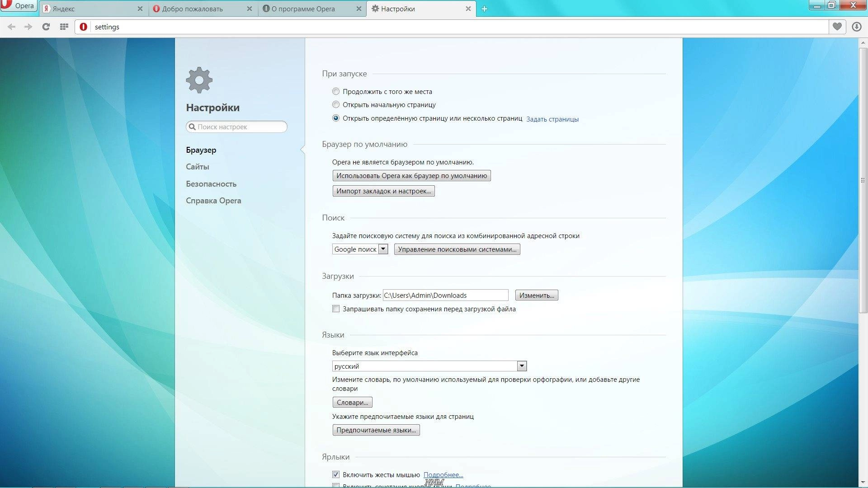This screenshot has width=868, height=488.
Task: Open Словари dictionaries button
Action: click(353, 403)
